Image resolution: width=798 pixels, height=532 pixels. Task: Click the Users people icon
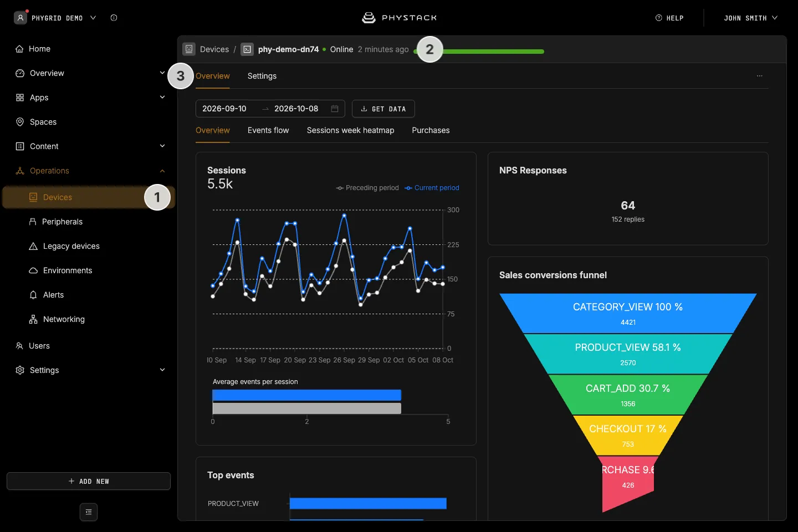click(19, 346)
